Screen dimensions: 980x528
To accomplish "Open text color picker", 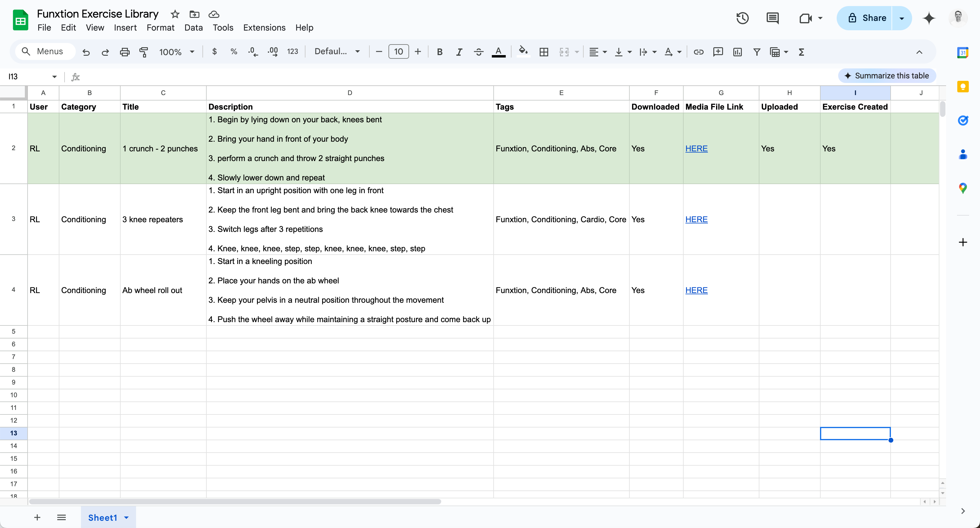I will pos(498,52).
